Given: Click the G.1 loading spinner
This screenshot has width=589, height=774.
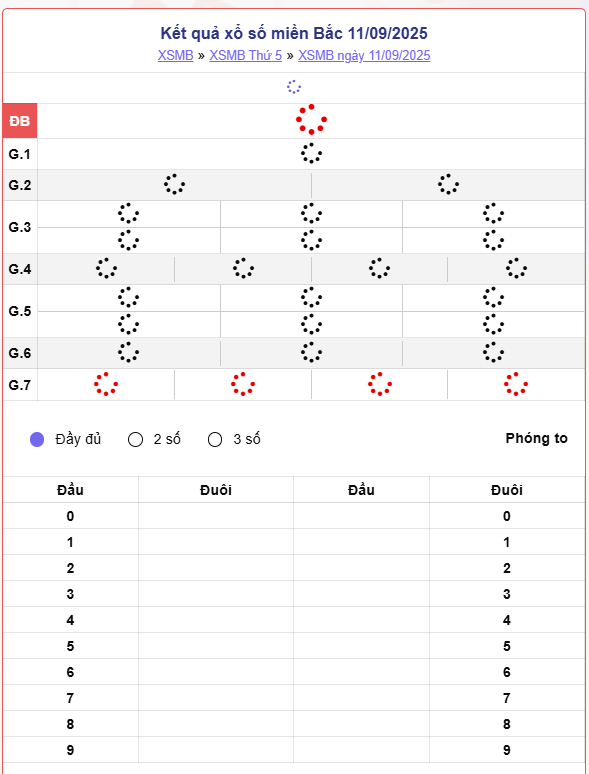Looking at the screenshot, I should pyautogui.click(x=311, y=153).
